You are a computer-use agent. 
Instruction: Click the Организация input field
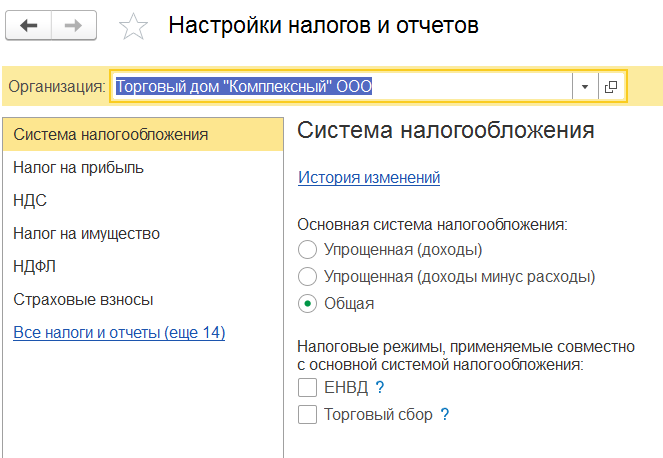342,87
